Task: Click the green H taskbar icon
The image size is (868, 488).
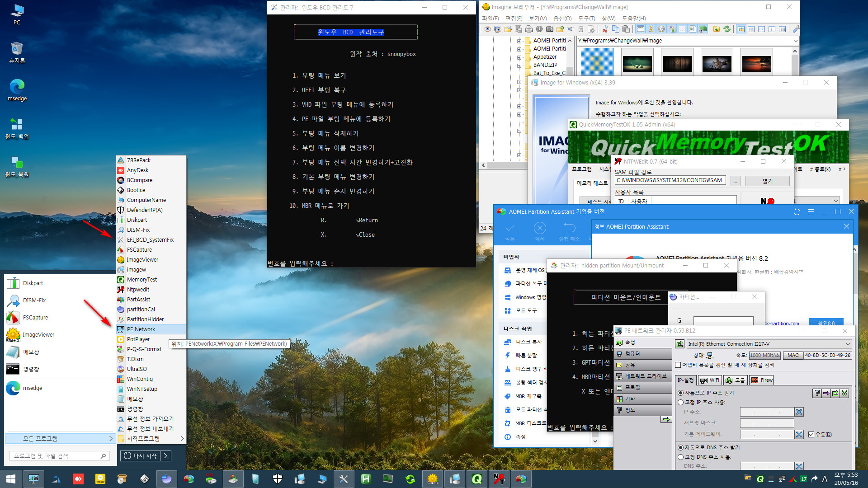Action: (366, 479)
